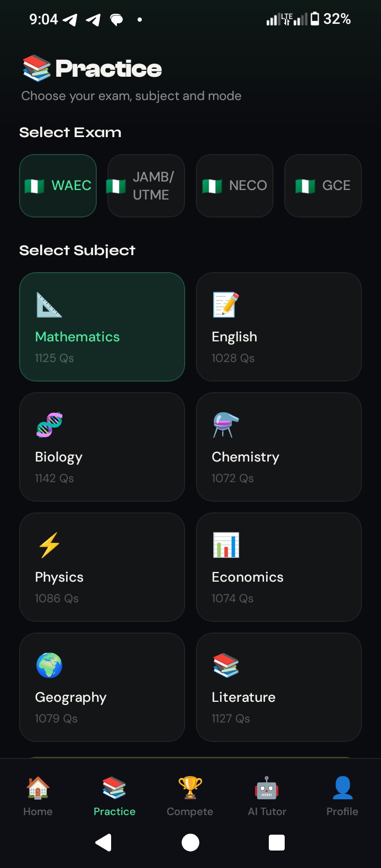381x868 pixels.
Task: Tap the Geography globe icon
Action: [x=49, y=665]
